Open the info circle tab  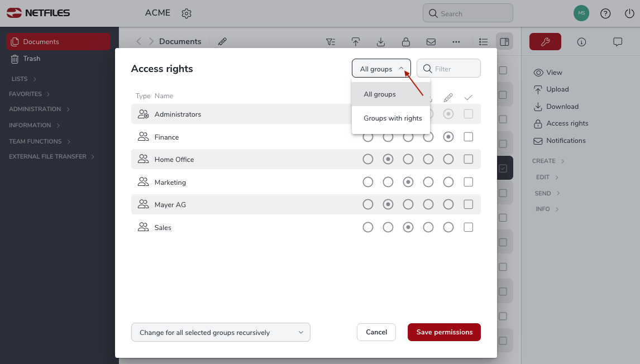581,42
